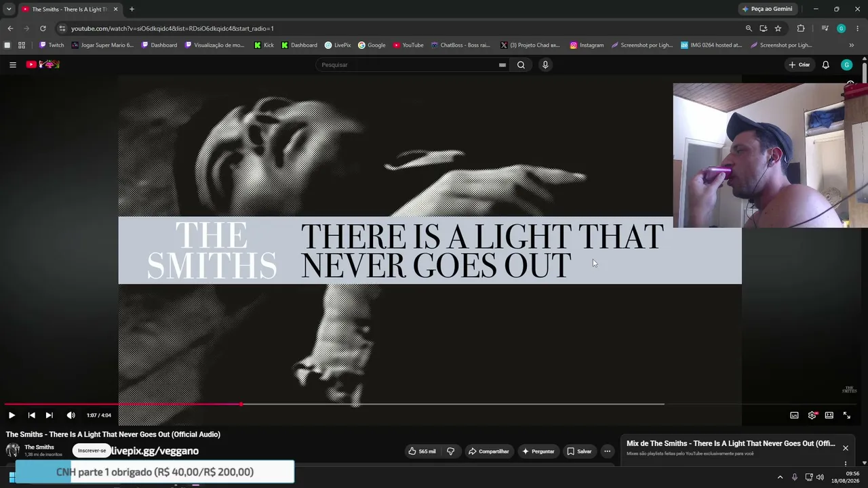The width and height of the screenshot is (868, 488).
Task: Open the browser extensions puzzle menu
Action: pyautogui.click(x=801, y=28)
